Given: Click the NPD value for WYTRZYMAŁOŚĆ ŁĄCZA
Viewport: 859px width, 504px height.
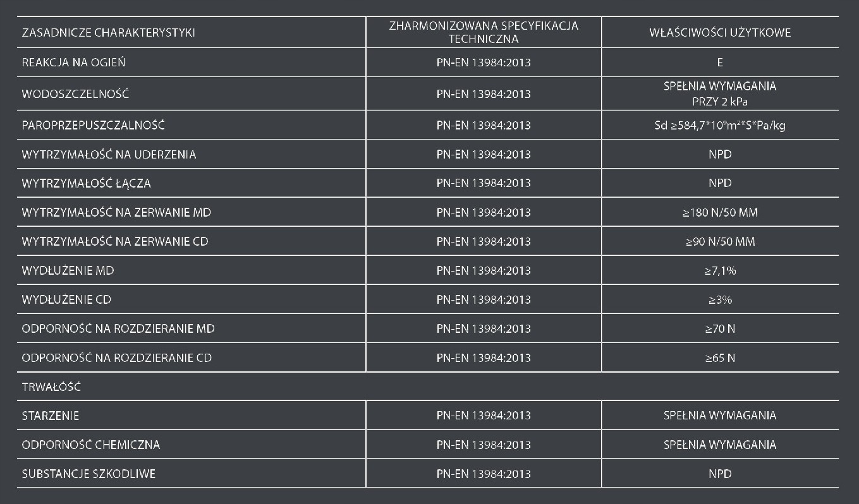Looking at the screenshot, I should (x=720, y=183).
